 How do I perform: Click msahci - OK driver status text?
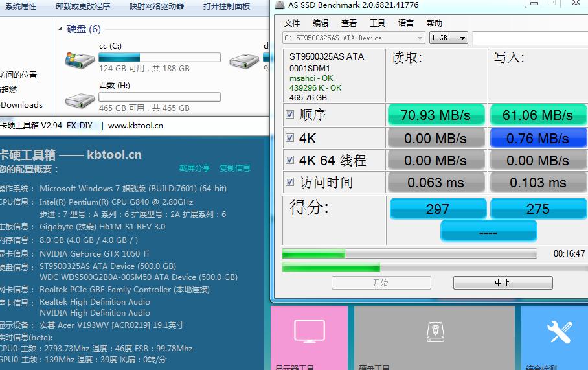coord(311,78)
